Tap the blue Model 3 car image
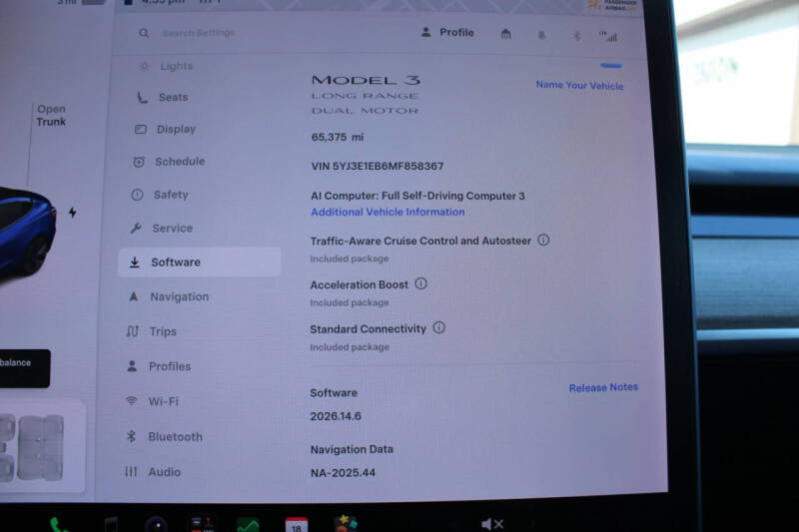799x532 pixels. 26,232
